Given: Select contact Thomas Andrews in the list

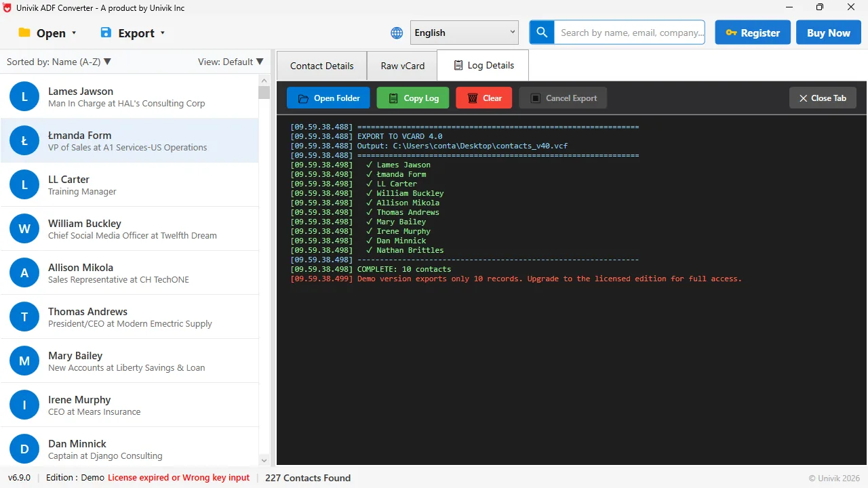Looking at the screenshot, I should tap(129, 317).
